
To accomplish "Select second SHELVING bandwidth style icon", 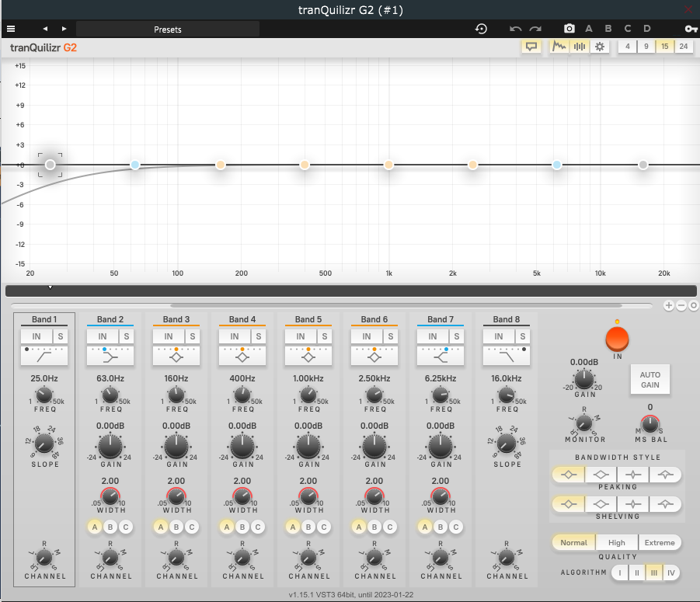I will tap(601, 504).
